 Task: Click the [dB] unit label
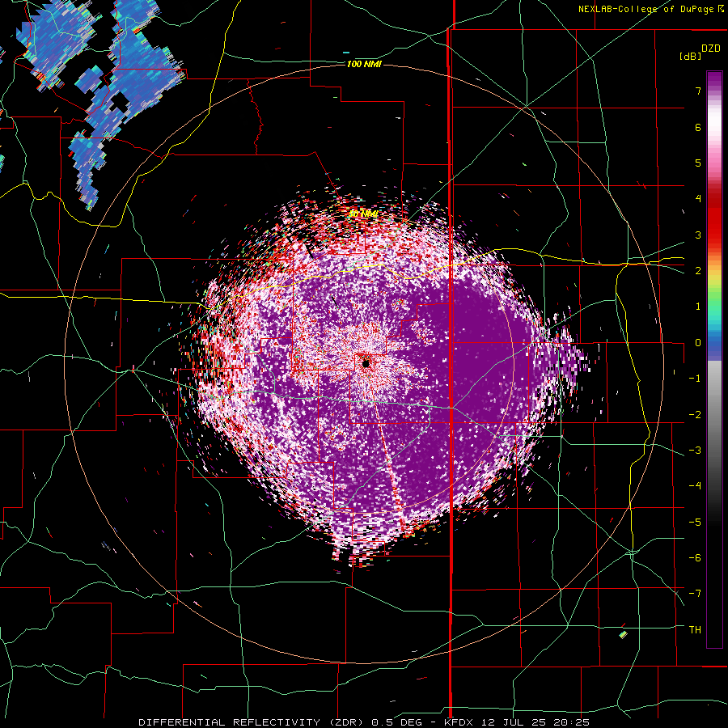coord(690,57)
